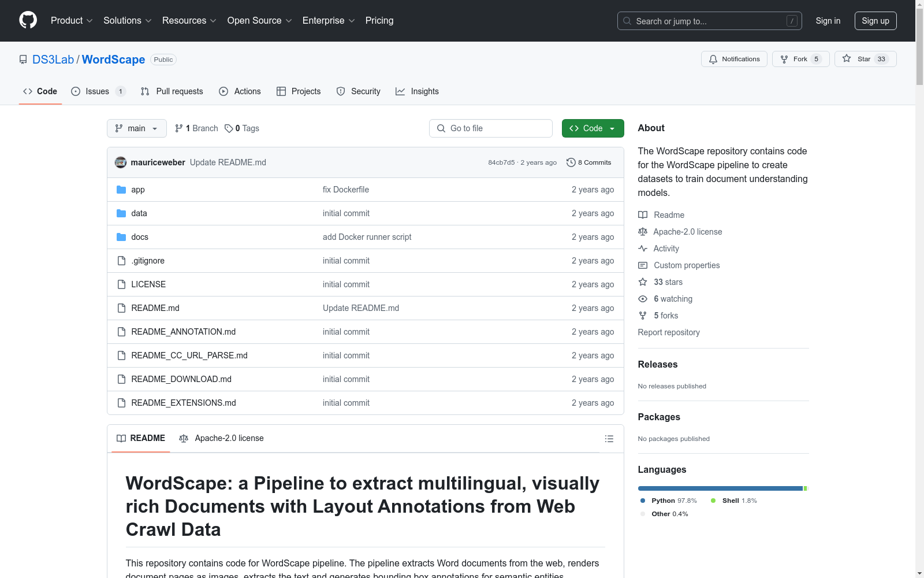
Task: Click the README_DOWNLOAD.md file icon
Action: pos(121,379)
